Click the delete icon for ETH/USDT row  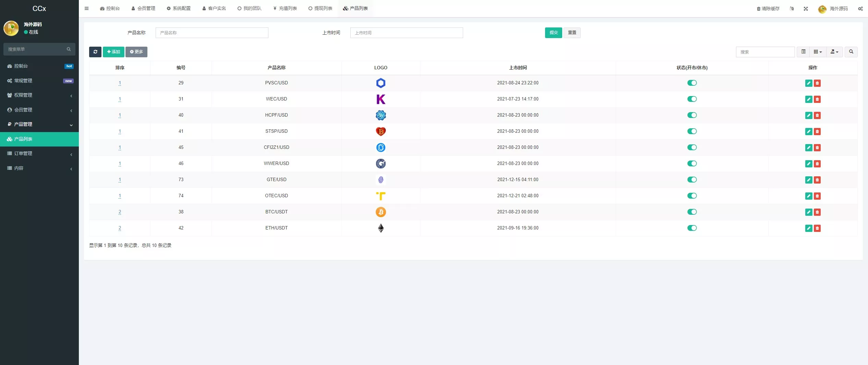[x=817, y=228]
